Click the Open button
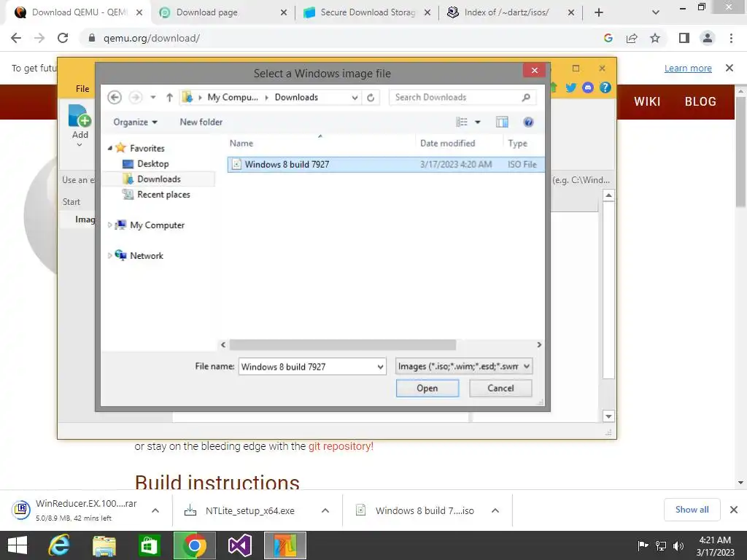 [427, 388]
